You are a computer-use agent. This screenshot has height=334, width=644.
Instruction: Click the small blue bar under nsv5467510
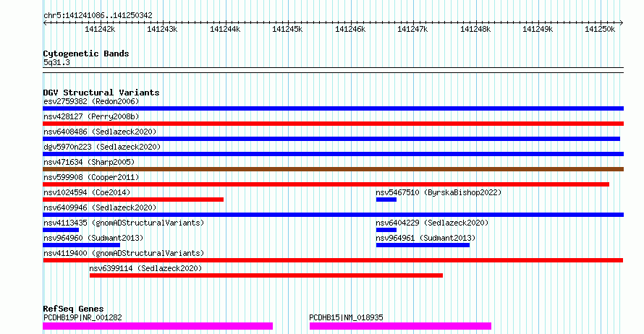point(386,200)
